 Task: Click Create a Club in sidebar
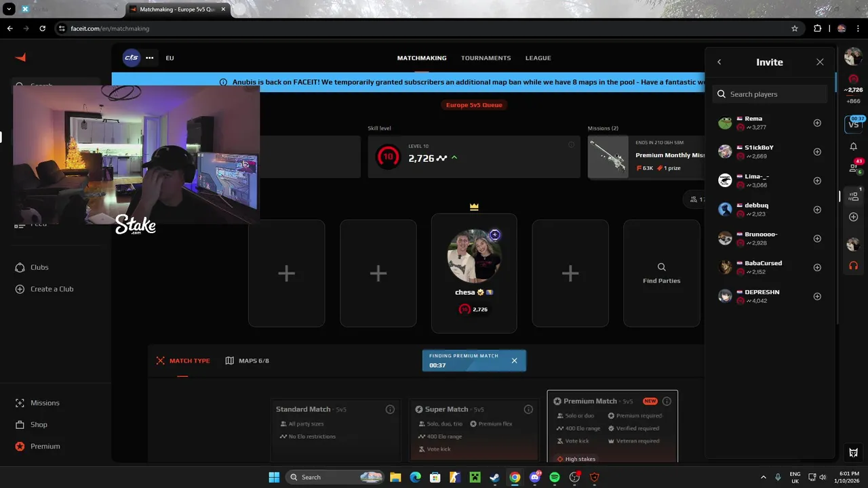click(x=44, y=289)
